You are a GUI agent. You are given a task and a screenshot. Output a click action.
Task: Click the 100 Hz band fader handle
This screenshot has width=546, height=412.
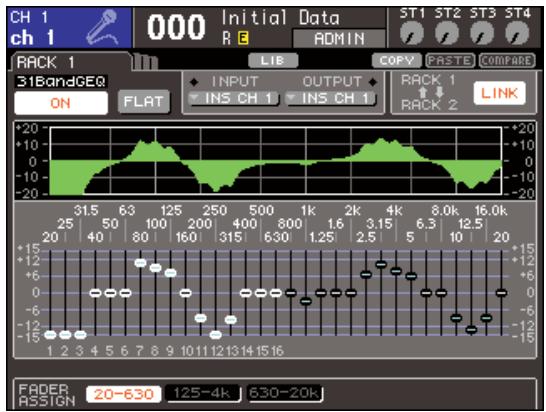pos(155,267)
